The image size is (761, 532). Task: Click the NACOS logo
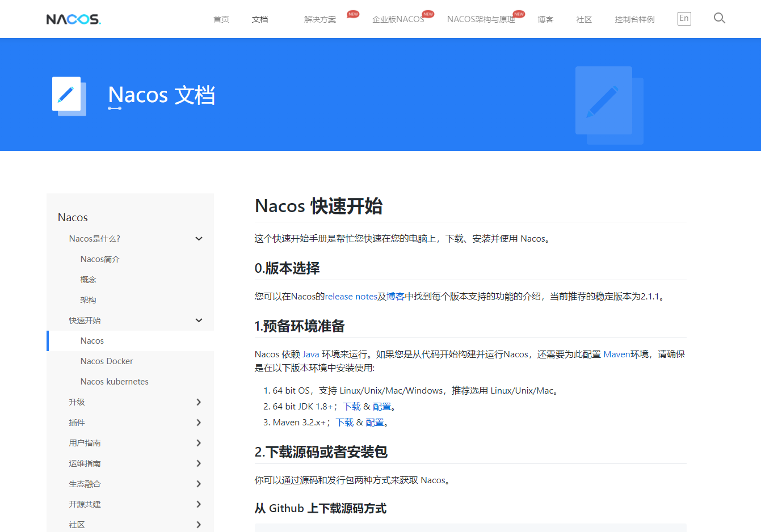(x=73, y=19)
